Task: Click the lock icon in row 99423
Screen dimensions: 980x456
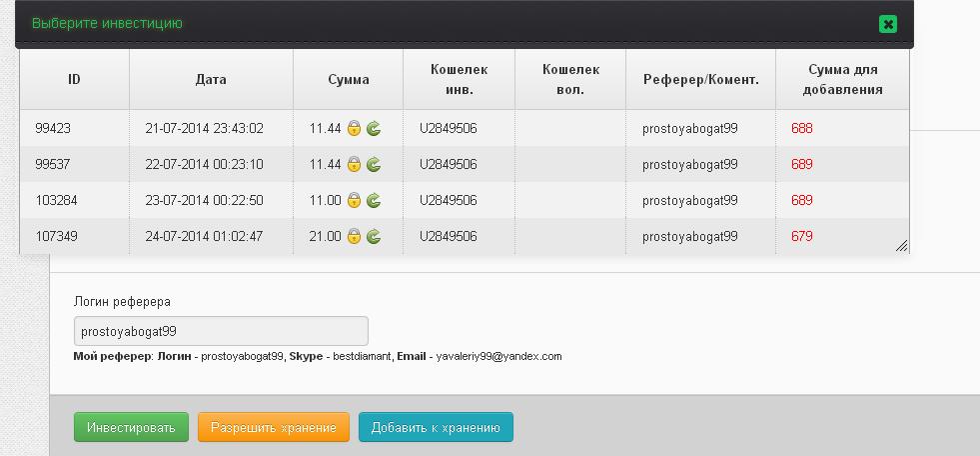Action: (355, 128)
